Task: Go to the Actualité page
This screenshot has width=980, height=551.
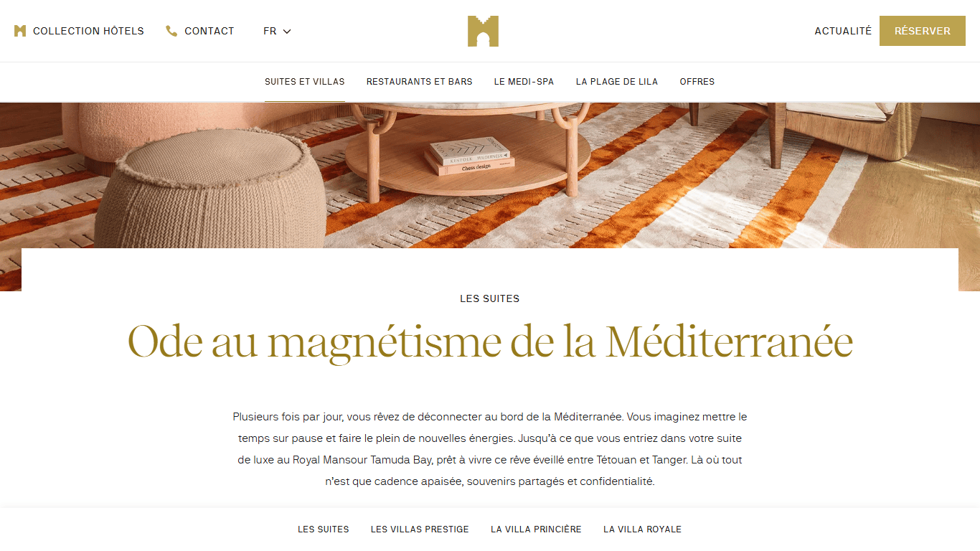Action: 843,31
